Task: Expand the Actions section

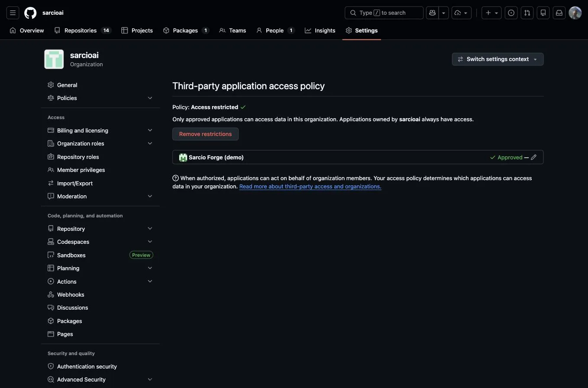Action: pyautogui.click(x=100, y=281)
